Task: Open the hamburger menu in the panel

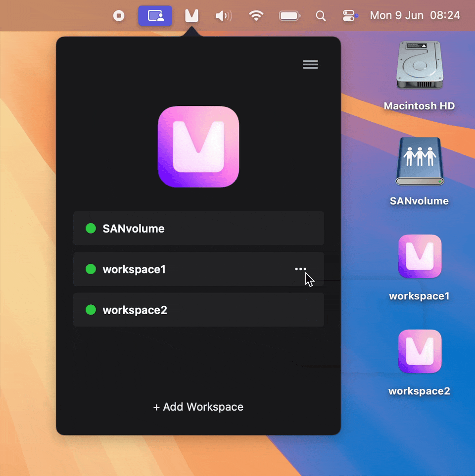Action: point(310,64)
